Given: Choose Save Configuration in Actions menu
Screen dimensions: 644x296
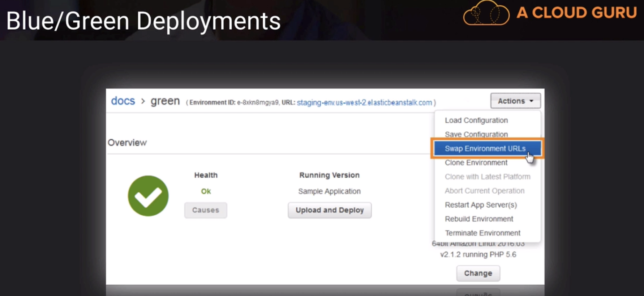Looking at the screenshot, I should pyautogui.click(x=476, y=134).
